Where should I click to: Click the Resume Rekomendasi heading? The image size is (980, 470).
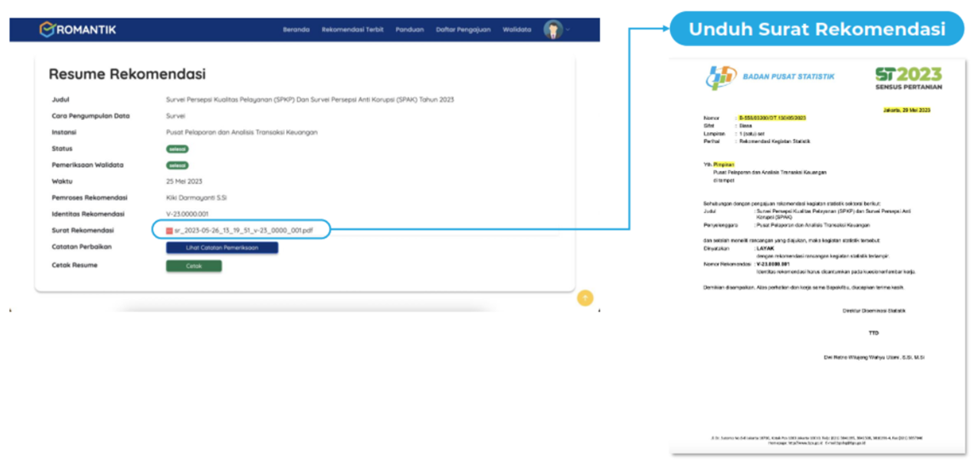pos(127,75)
